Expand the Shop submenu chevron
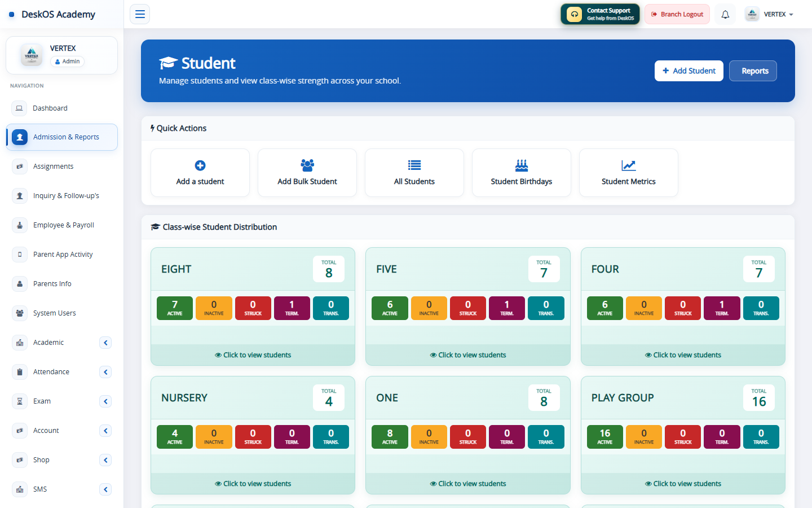 105,460
